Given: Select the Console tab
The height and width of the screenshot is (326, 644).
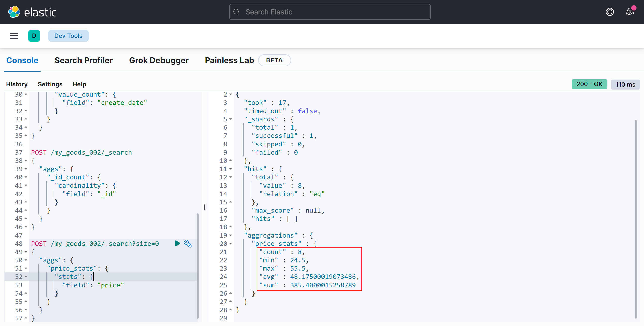Looking at the screenshot, I should 22,60.
